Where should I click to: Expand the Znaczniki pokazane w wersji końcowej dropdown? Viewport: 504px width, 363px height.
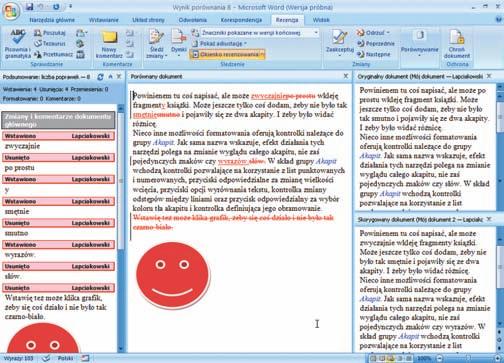tap(316, 33)
